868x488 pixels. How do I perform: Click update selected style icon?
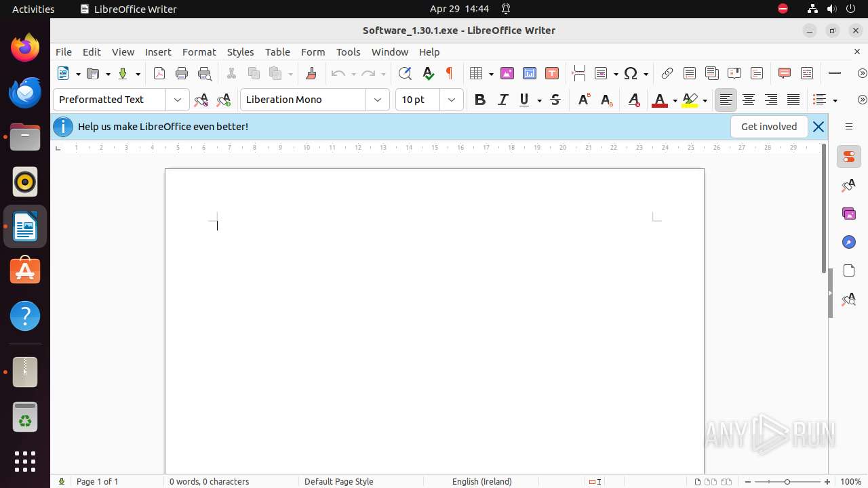click(x=201, y=100)
